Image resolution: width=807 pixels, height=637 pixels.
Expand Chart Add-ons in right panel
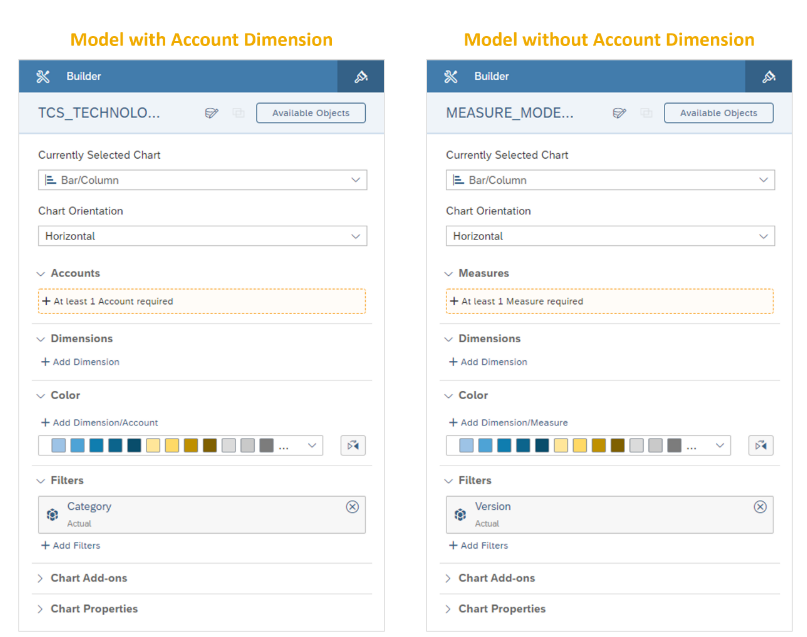448,578
